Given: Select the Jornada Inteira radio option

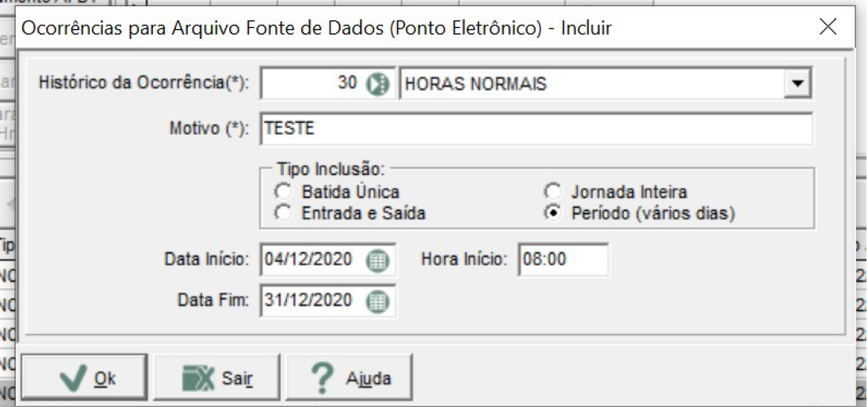Looking at the screenshot, I should coord(552,192).
